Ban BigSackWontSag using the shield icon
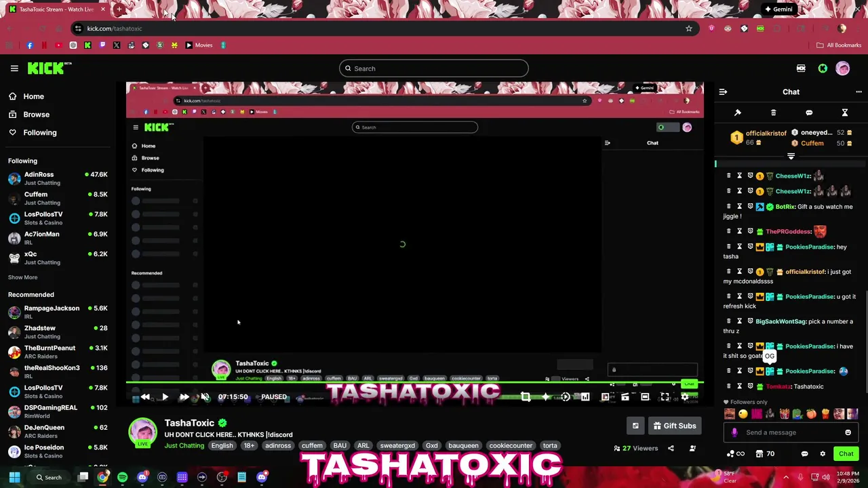This screenshot has height=488, width=868. pos(750,321)
